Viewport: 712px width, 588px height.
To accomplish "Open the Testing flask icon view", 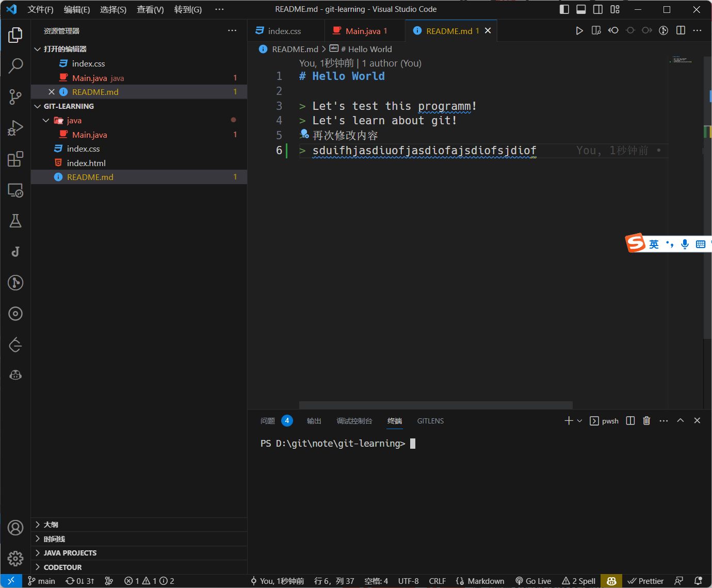I will click(15, 221).
